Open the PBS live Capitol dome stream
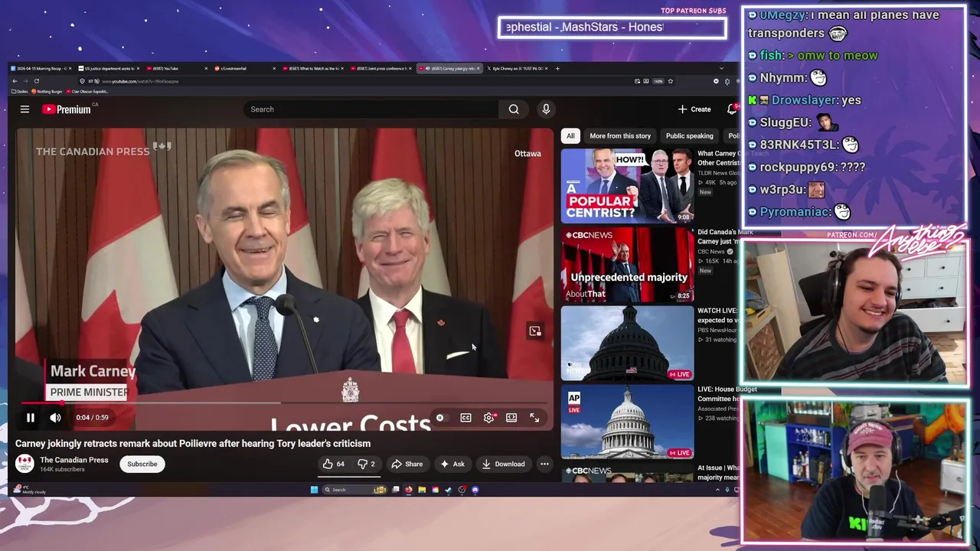This screenshot has width=980, height=551. point(627,344)
